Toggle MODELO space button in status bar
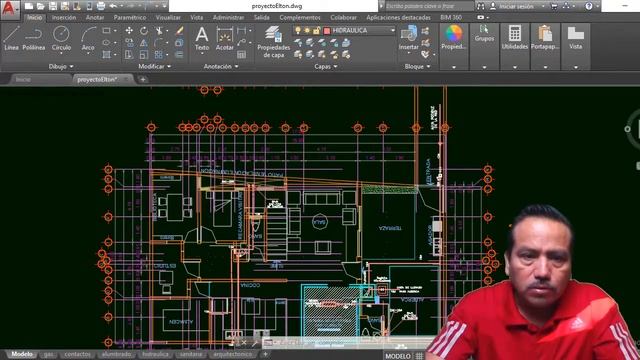 (x=398, y=356)
